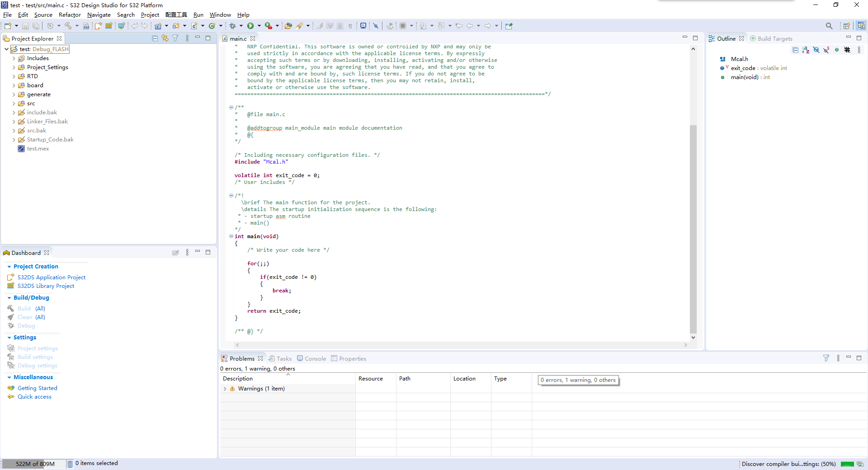The width and height of the screenshot is (868, 470).
Task: Toggle Hide Fields in Outline toolbar
Action: pos(816,50)
